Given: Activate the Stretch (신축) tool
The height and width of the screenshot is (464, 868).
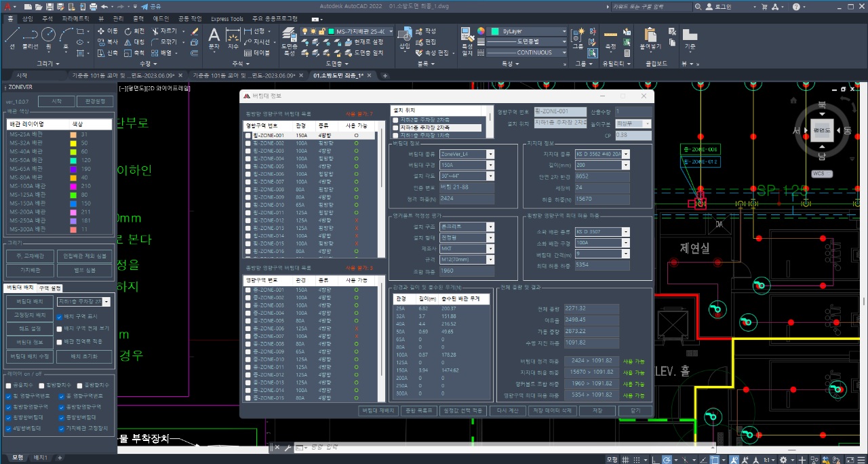Looking at the screenshot, I should 108,53.
